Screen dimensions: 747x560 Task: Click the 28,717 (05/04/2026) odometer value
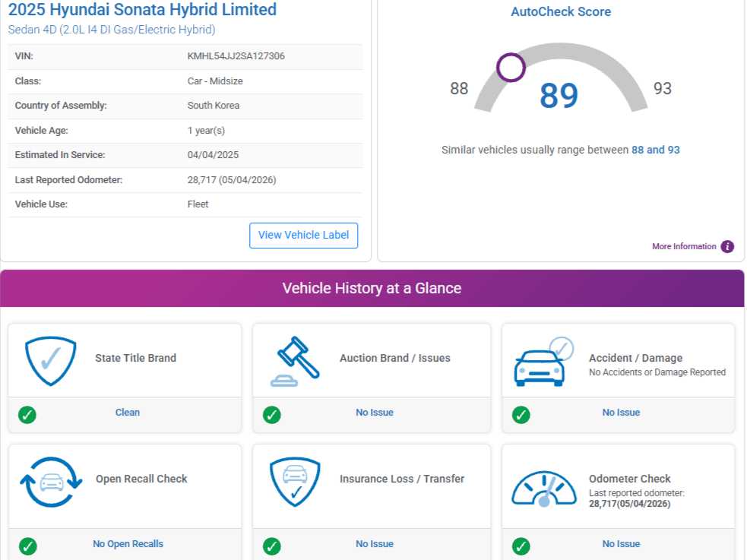[x=232, y=180]
